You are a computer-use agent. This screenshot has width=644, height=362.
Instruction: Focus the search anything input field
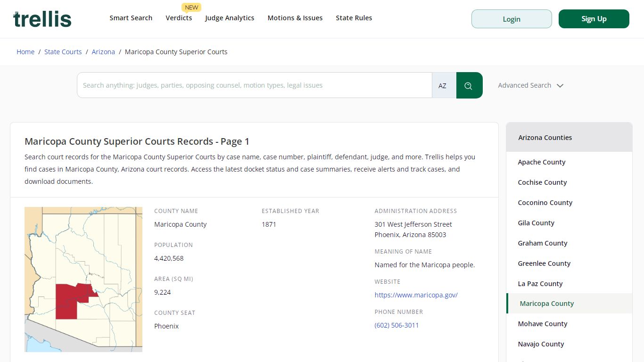(255, 85)
